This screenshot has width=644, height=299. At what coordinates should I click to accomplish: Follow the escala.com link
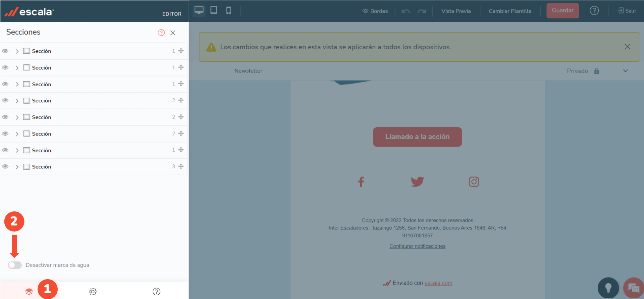438,283
